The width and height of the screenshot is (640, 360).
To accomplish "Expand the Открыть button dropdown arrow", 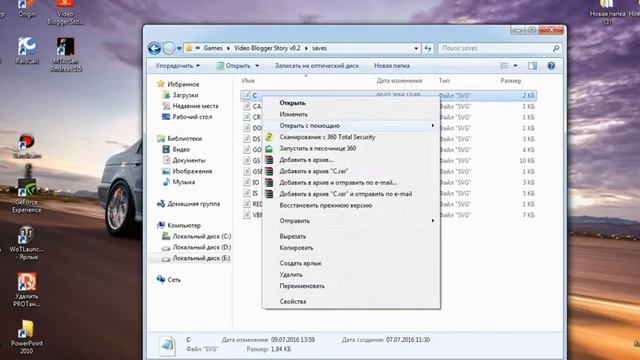I will 257,66.
